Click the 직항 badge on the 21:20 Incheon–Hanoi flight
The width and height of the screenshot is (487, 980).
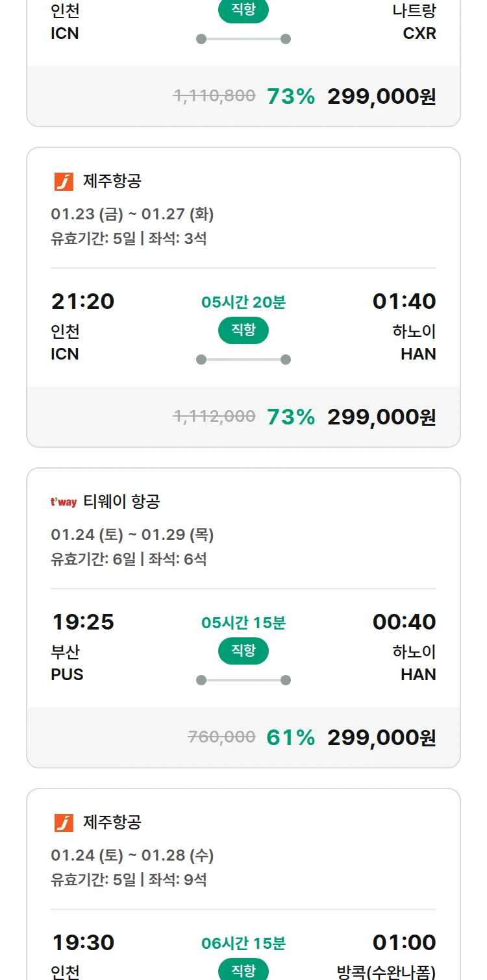click(243, 330)
